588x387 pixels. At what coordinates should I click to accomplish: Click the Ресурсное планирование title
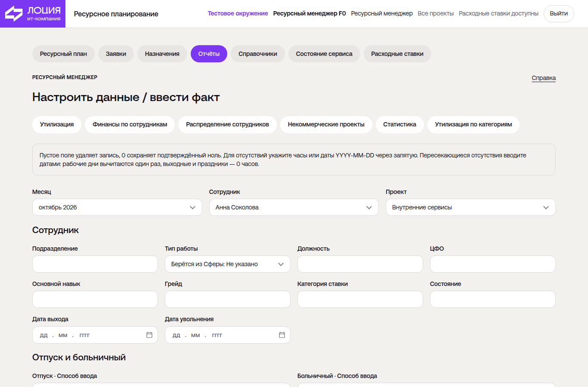click(116, 14)
